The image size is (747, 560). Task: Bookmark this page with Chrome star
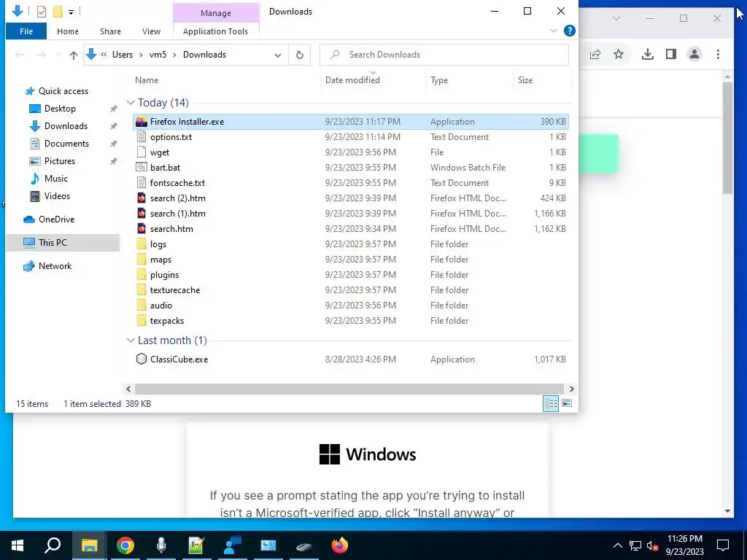619,54
